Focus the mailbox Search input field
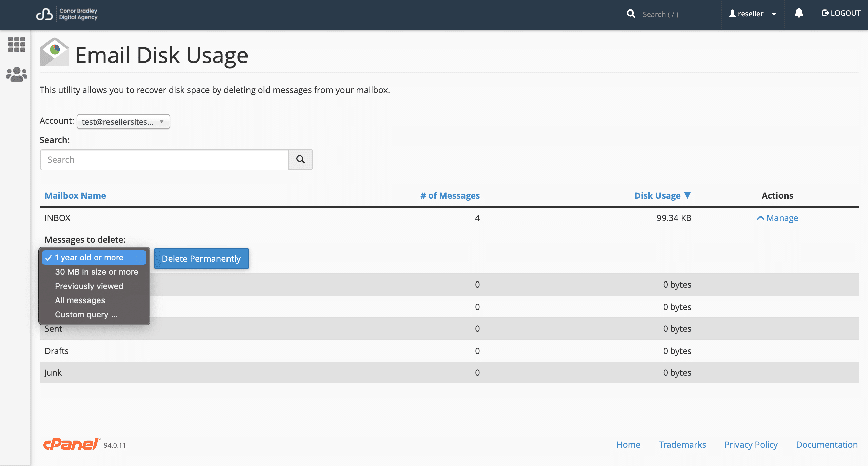Viewport: 868px width, 466px height. [164, 159]
